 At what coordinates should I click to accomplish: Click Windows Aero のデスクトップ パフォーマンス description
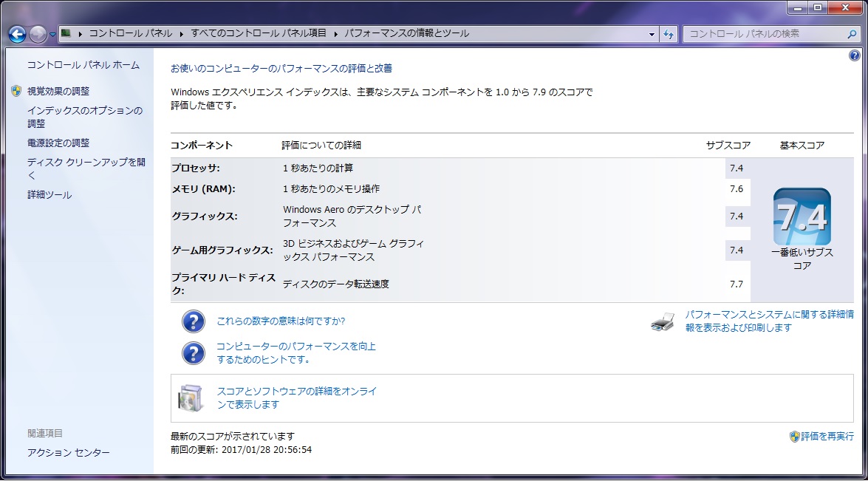click(x=352, y=216)
